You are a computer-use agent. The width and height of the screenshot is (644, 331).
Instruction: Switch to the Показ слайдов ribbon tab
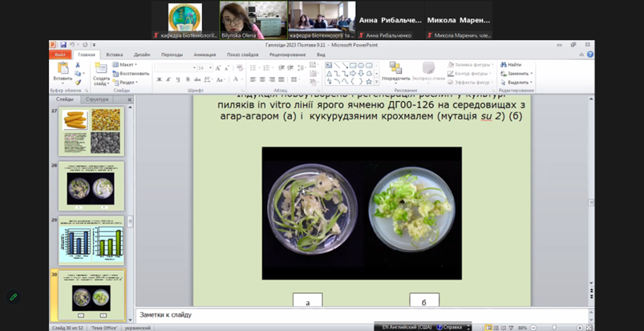coord(242,54)
